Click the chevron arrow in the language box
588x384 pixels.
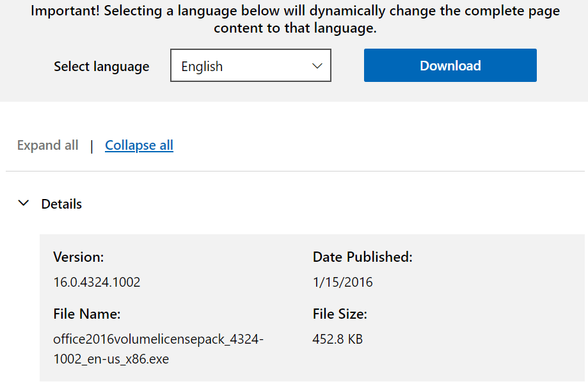(317, 67)
